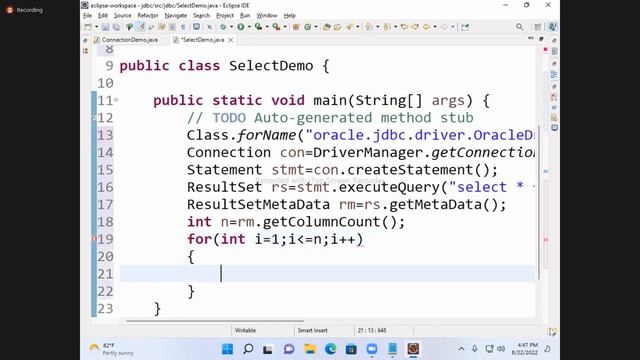Select the Java perspective icon
The height and width of the screenshot is (360, 640).
pos(552,27)
